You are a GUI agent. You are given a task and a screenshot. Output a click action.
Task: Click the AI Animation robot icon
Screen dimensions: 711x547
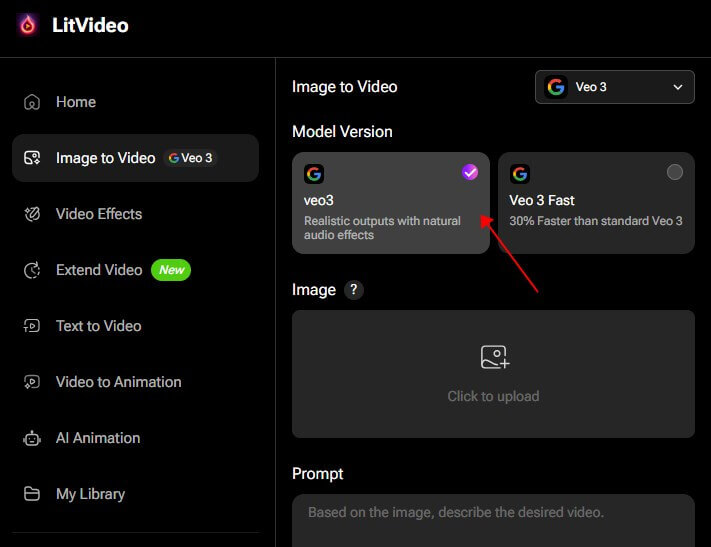point(33,438)
